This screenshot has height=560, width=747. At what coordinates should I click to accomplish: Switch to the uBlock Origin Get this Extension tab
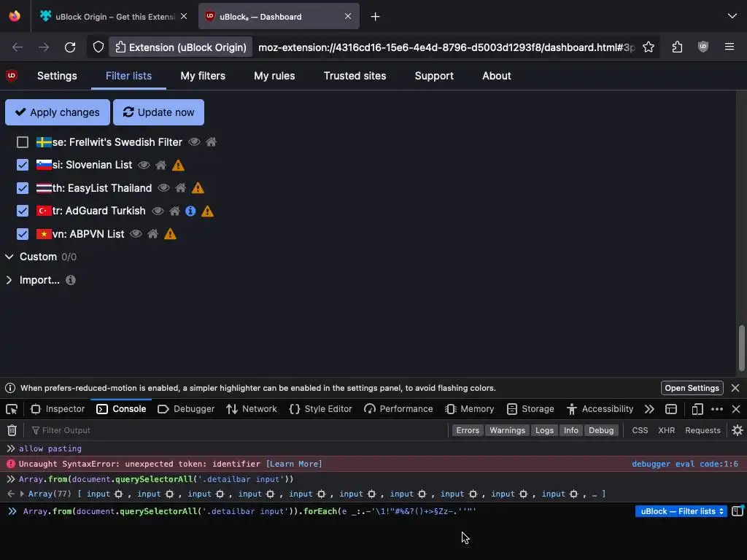[x=115, y=17]
